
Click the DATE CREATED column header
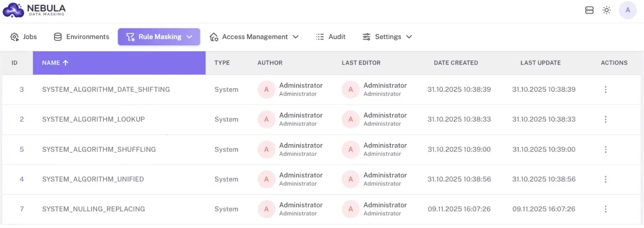coord(456,63)
